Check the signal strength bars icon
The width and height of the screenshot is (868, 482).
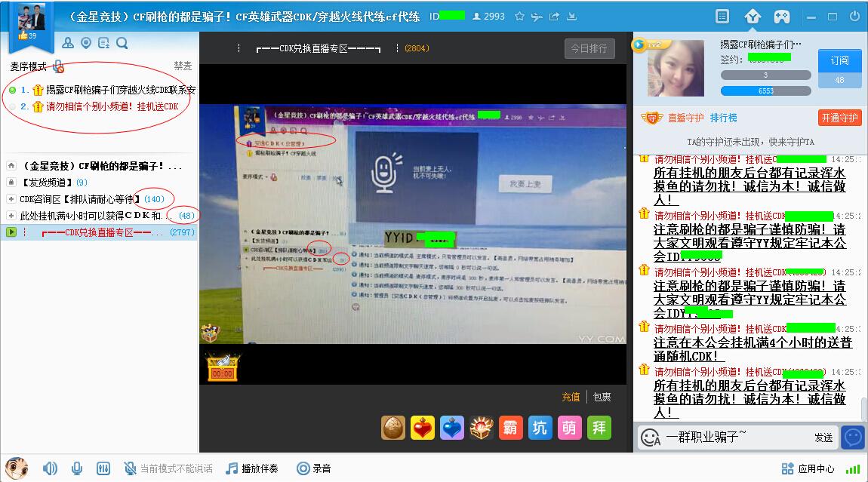tap(852, 469)
